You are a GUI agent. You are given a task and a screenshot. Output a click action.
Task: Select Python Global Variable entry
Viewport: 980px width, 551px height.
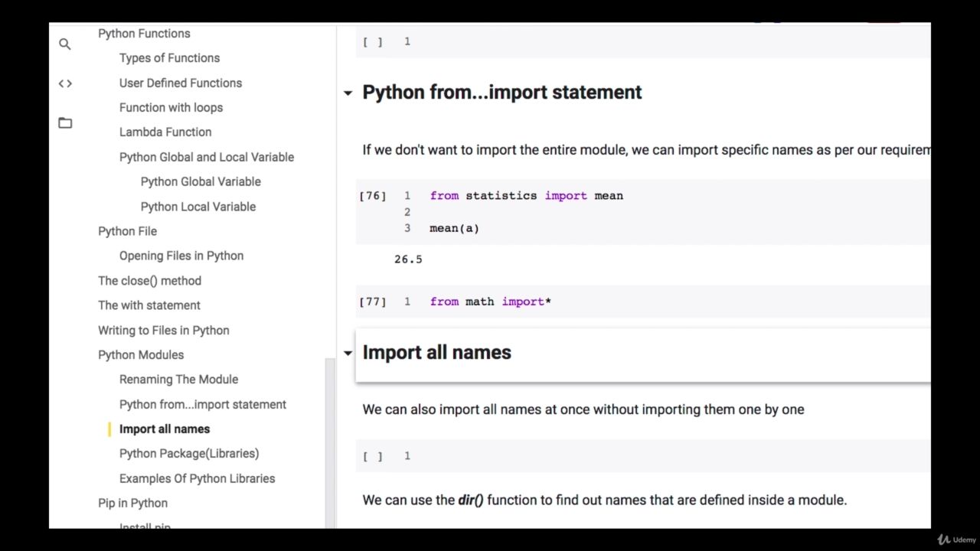coord(201,181)
